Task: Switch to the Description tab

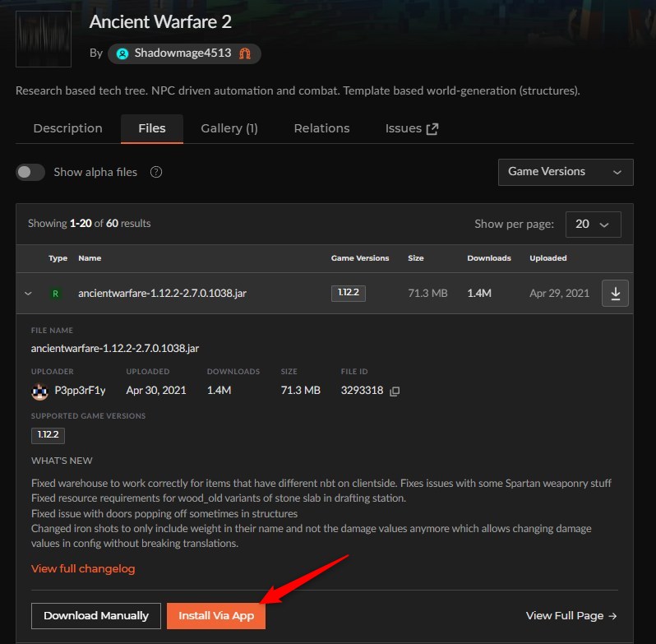Action: click(67, 128)
